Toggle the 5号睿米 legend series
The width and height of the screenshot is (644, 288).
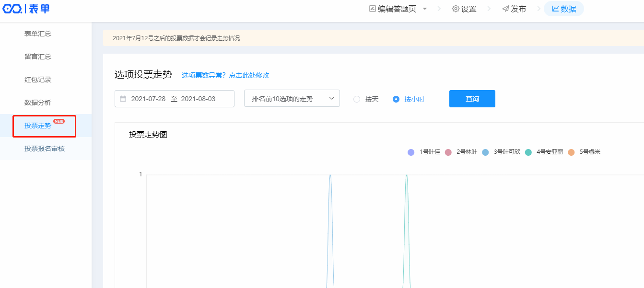coord(584,152)
